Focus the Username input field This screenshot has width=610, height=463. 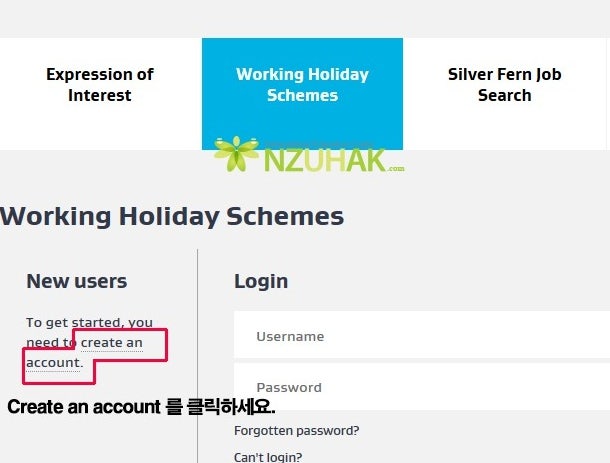(x=422, y=335)
